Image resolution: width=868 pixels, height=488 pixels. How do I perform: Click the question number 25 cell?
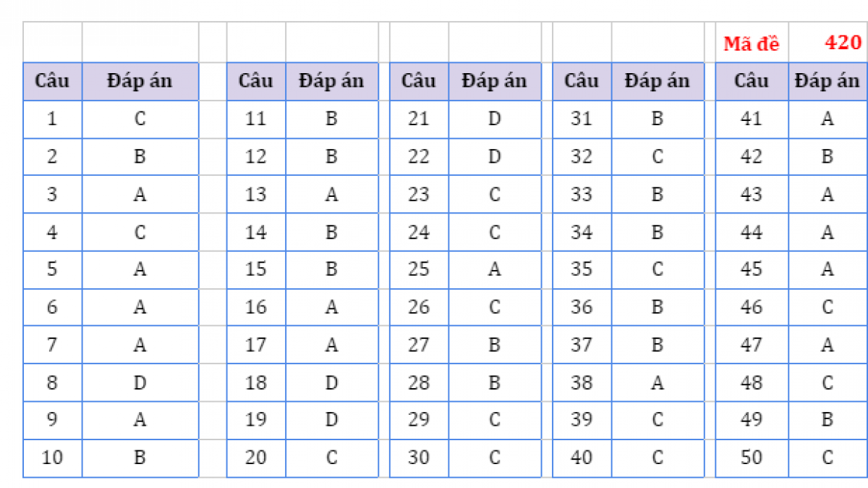click(x=419, y=269)
